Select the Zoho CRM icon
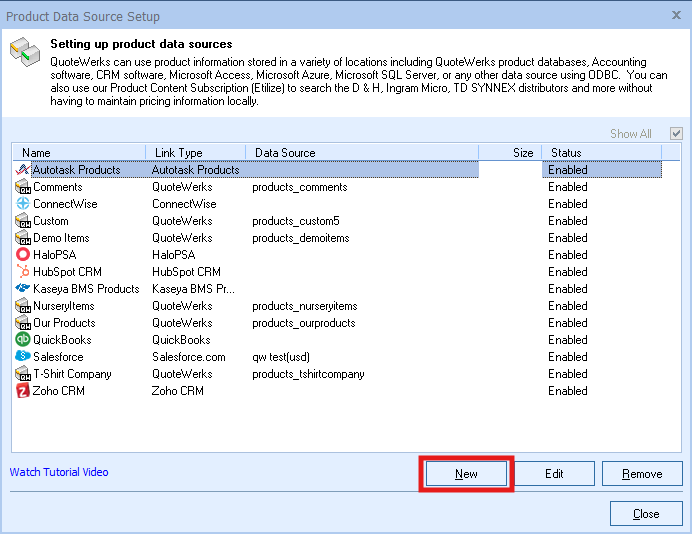Image resolution: width=692 pixels, height=534 pixels. (23, 391)
